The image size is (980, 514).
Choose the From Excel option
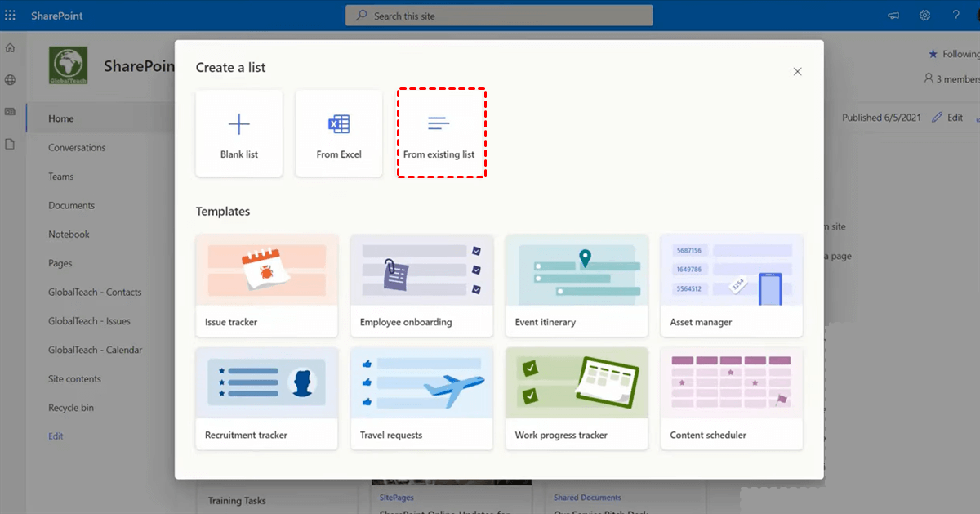[x=339, y=133]
